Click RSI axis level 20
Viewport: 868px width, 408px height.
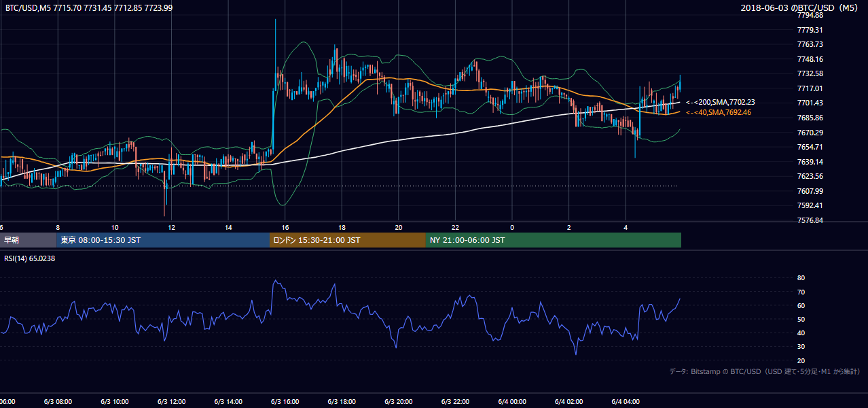click(x=801, y=360)
